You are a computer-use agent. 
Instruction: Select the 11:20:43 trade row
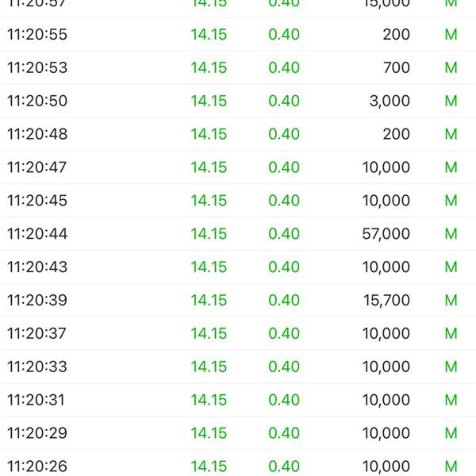tap(238, 267)
